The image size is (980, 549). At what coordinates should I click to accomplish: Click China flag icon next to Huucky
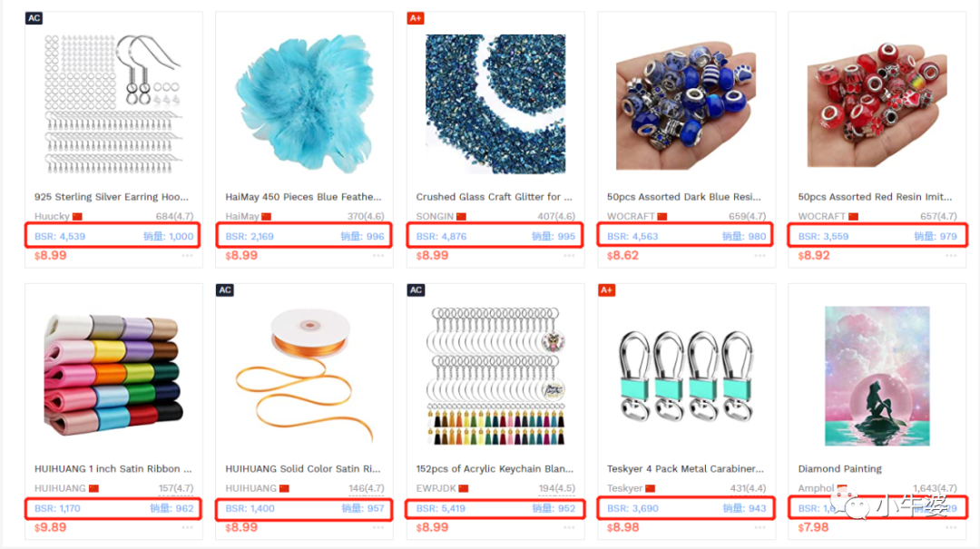pos(77,216)
